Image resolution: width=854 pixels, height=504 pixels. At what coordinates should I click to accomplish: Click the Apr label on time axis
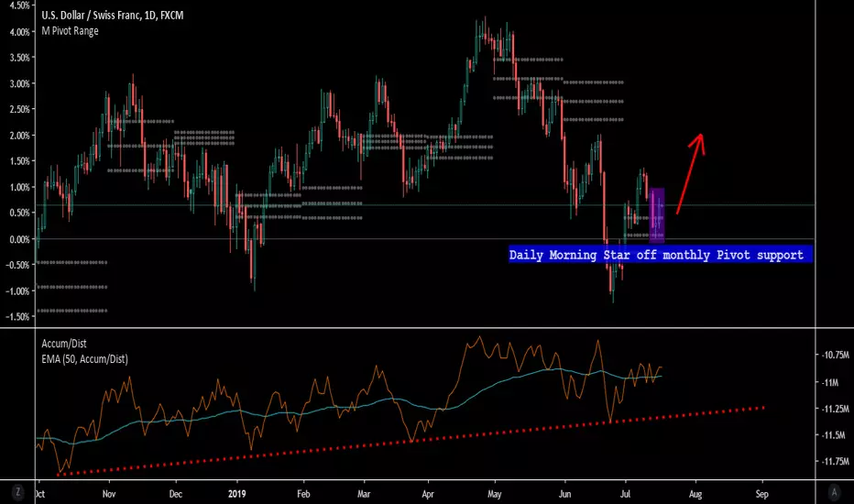[428, 494]
